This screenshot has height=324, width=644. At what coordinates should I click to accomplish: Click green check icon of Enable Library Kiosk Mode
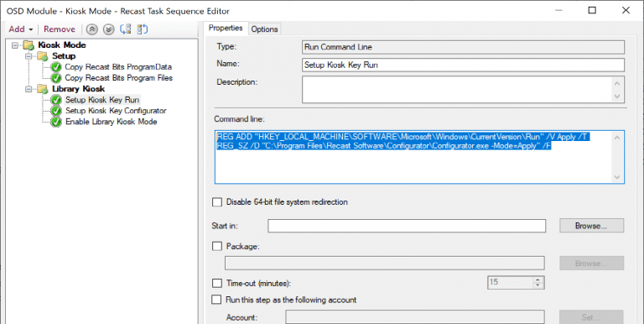point(56,122)
